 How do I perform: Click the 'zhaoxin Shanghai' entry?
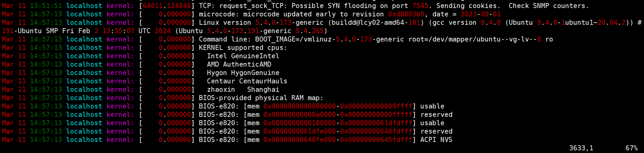click(x=243, y=89)
